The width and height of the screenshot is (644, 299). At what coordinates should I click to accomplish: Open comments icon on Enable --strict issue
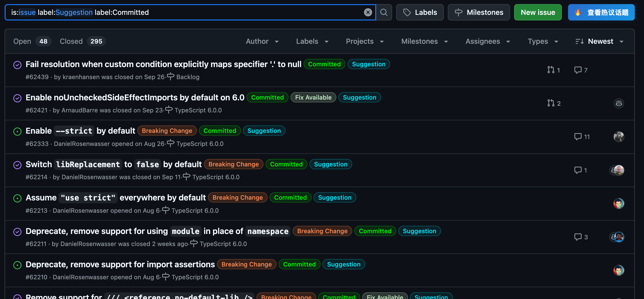[x=578, y=137]
